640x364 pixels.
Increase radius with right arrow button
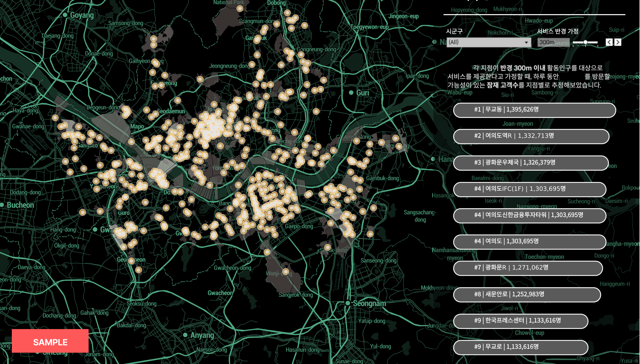click(x=618, y=42)
